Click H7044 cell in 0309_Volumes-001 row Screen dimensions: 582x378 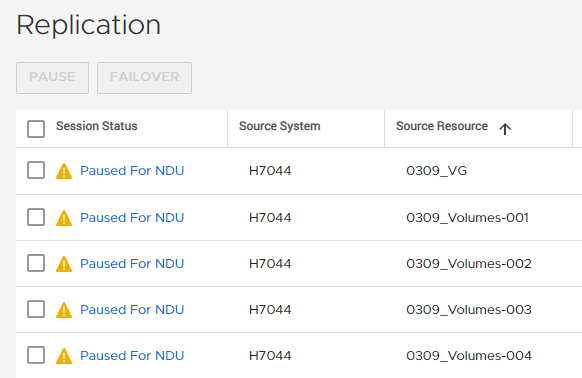tap(270, 217)
